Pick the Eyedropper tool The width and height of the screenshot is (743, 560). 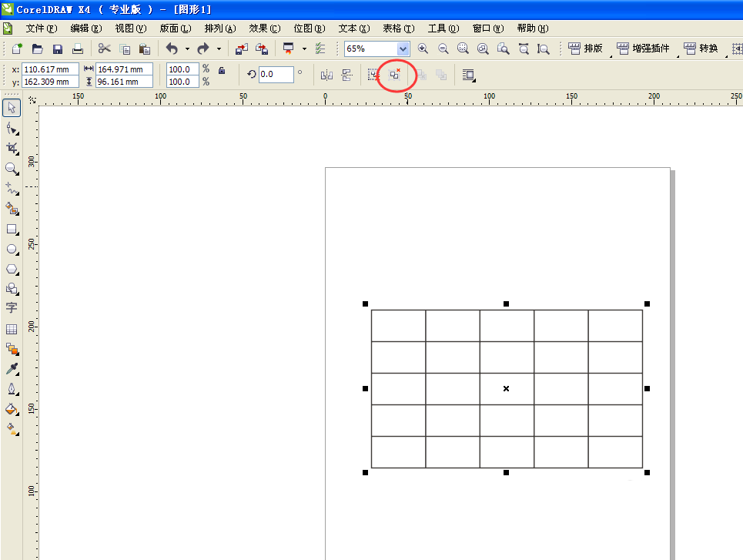(12, 369)
